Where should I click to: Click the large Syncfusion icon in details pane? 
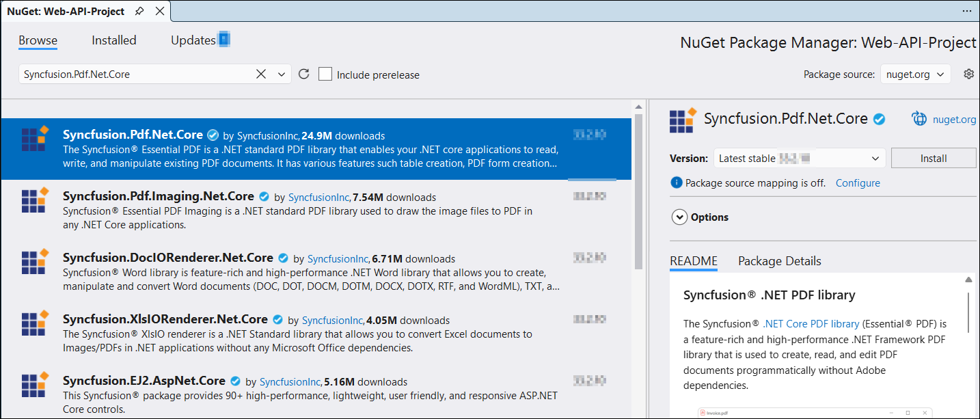(x=683, y=120)
